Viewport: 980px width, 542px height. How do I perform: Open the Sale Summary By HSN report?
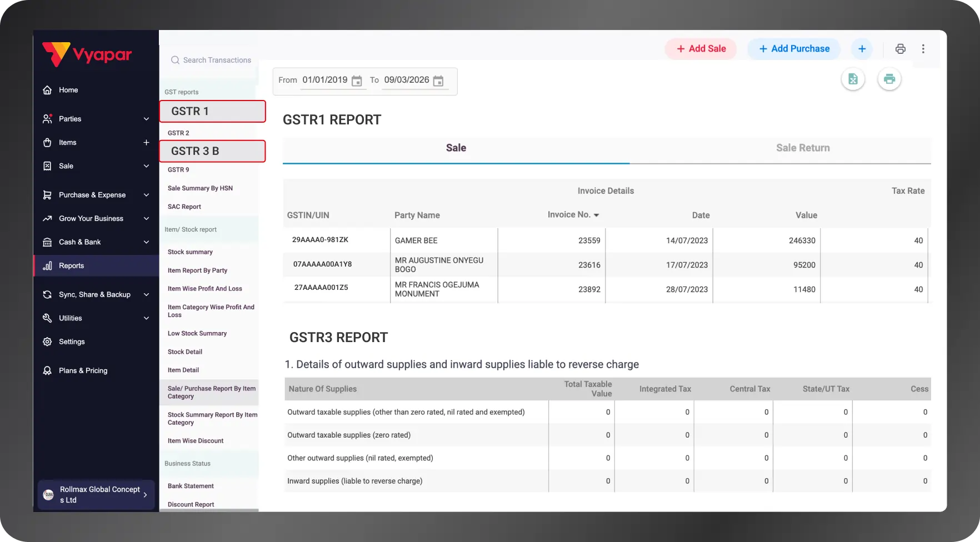click(x=200, y=188)
